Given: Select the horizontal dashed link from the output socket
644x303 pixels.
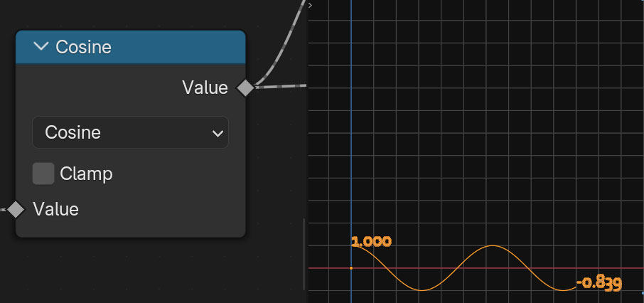Looking at the screenshot, I should click(x=284, y=86).
